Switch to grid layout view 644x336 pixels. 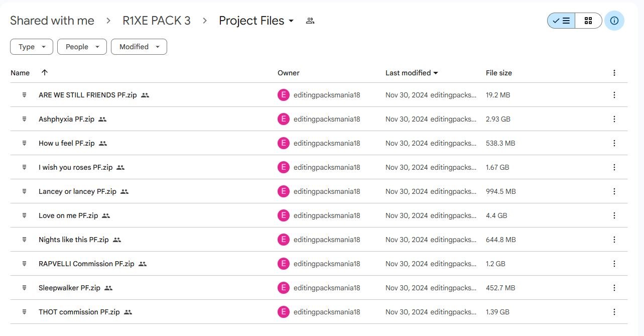588,21
